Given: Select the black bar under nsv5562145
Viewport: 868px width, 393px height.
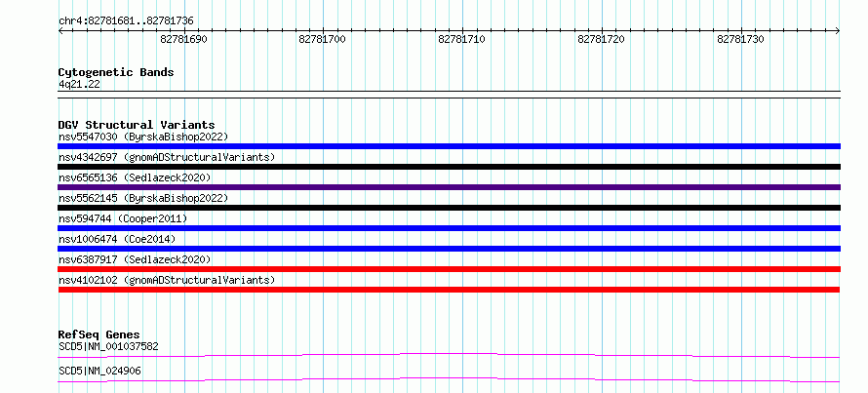Looking at the screenshot, I should (449, 208).
